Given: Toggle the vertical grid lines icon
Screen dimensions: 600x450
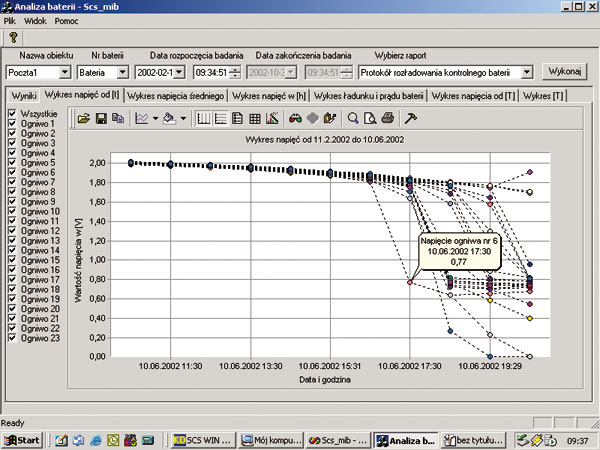Looking at the screenshot, I should coord(203,119).
